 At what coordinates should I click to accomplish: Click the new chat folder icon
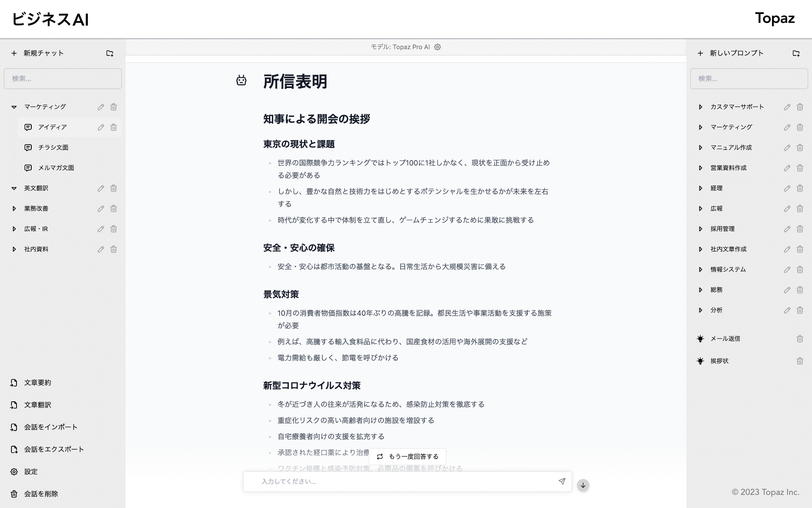(110, 53)
